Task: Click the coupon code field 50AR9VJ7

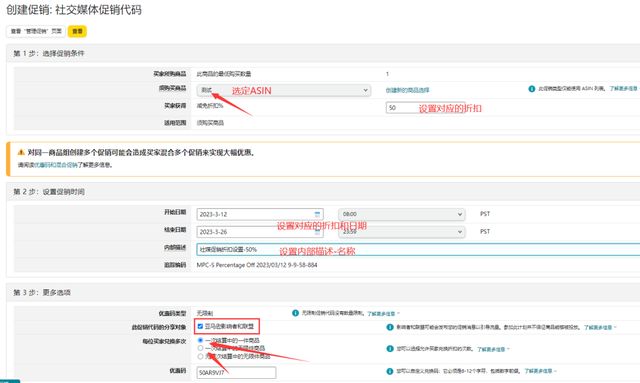Action: click(x=236, y=372)
